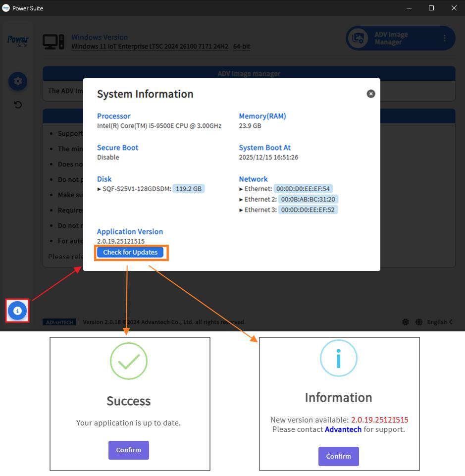Click the application version 2.0.19.25121515
Viewport: 465px width, 476px height.
tap(121, 241)
